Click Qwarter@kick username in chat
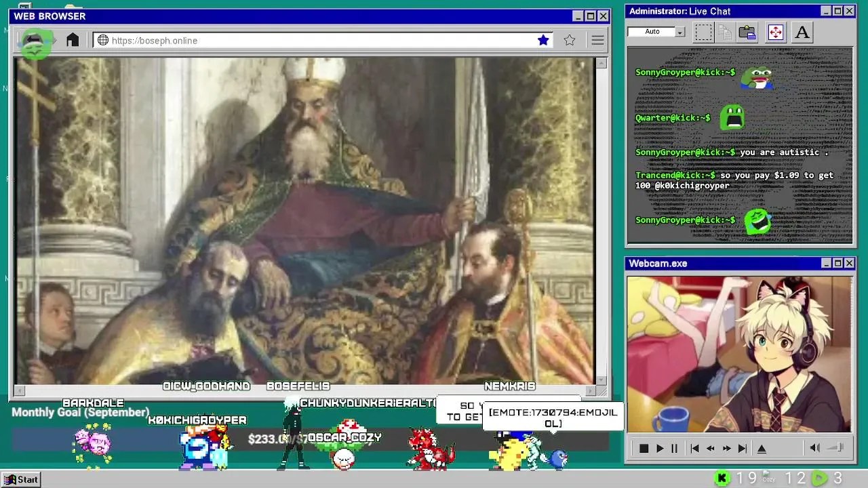This screenshot has width=868, height=488. [673, 118]
